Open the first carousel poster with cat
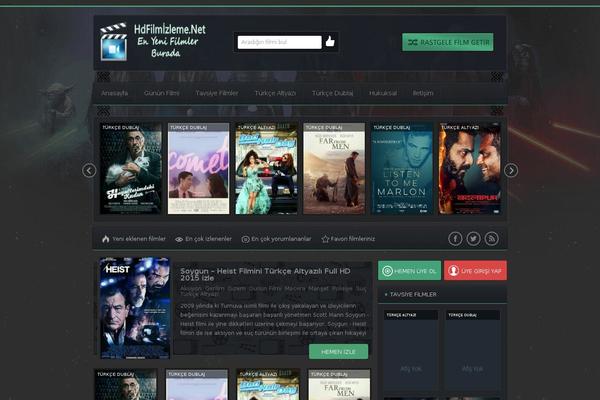Image resolution: width=600 pixels, height=400 pixels. click(x=131, y=168)
